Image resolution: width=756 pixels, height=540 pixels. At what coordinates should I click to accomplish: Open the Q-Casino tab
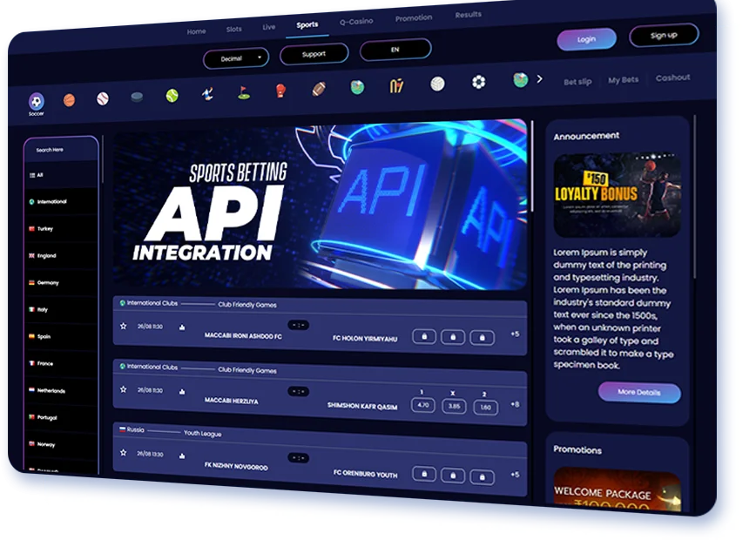(x=356, y=22)
